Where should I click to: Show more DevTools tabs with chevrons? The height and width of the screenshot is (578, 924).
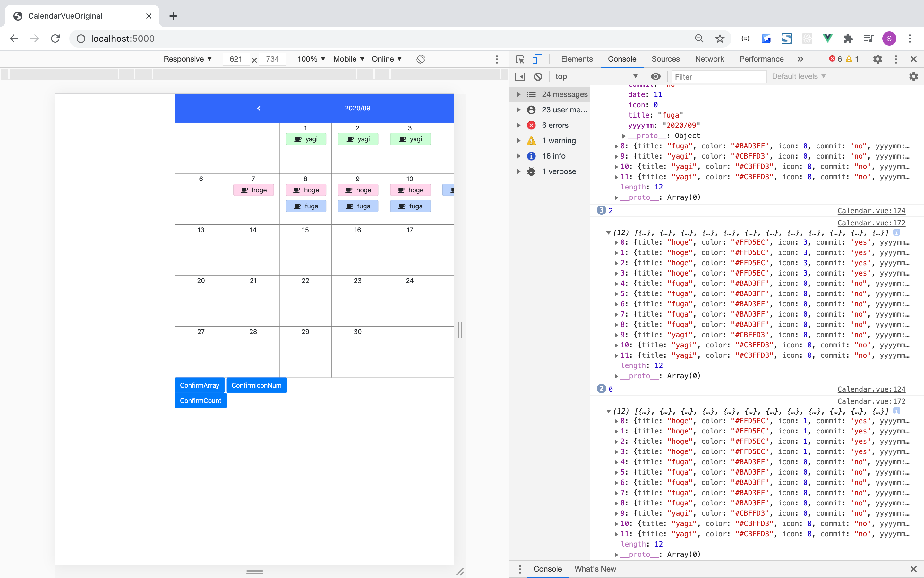pyautogui.click(x=800, y=59)
